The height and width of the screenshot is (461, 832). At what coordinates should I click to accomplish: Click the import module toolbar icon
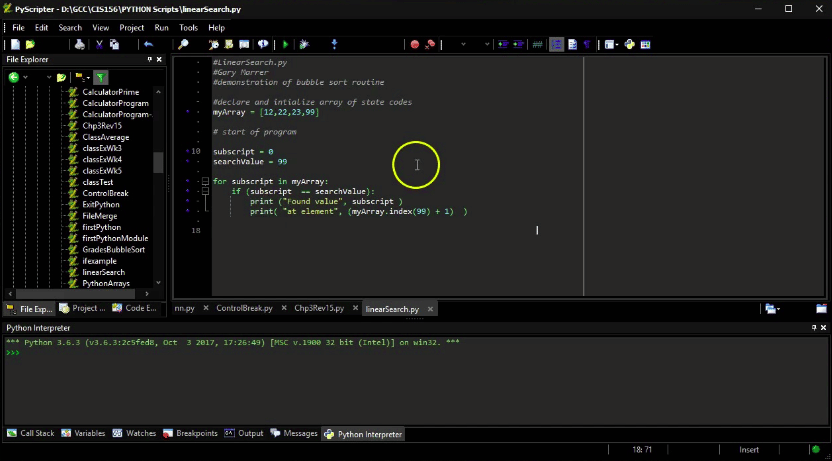point(229,45)
